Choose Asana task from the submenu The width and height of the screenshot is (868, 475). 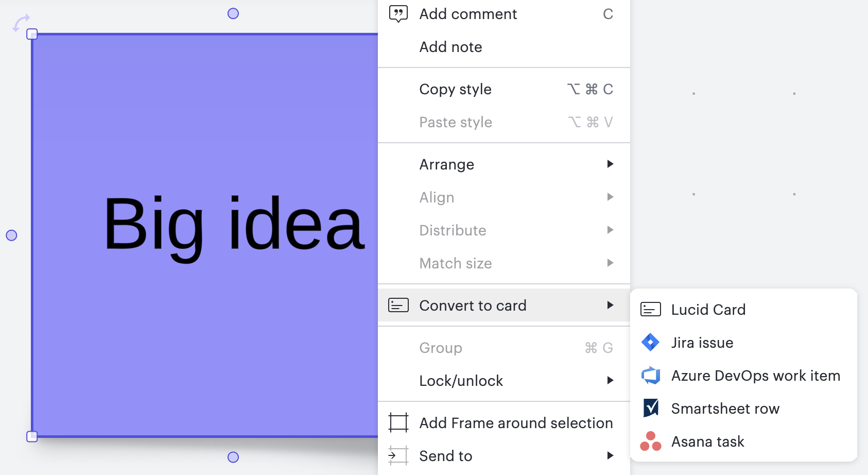707,441
